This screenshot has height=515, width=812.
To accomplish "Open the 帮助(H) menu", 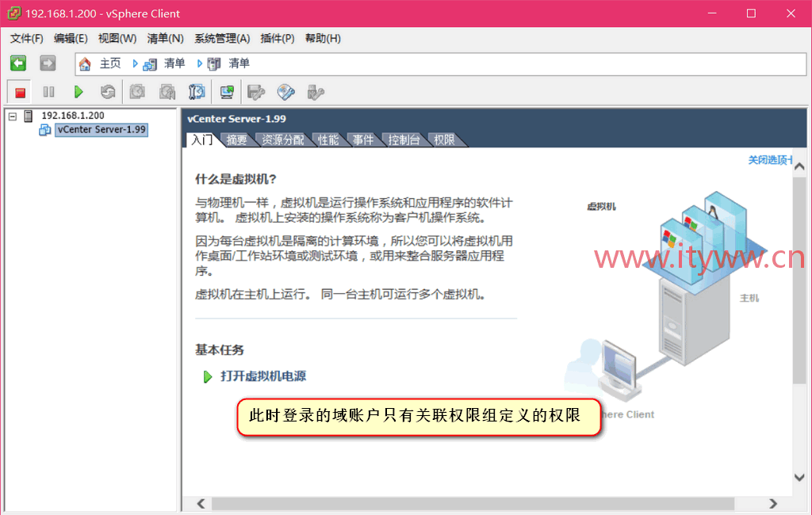I will pyautogui.click(x=323, y=38).
